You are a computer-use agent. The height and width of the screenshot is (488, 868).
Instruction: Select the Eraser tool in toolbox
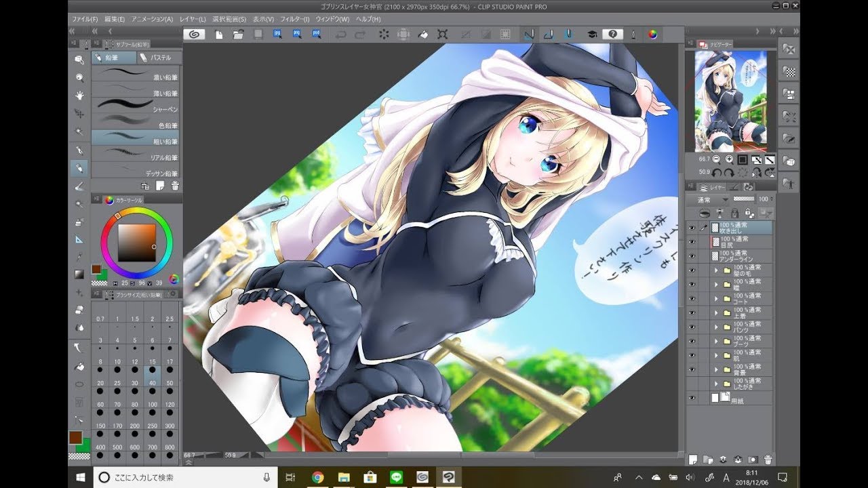pos(79,186)
